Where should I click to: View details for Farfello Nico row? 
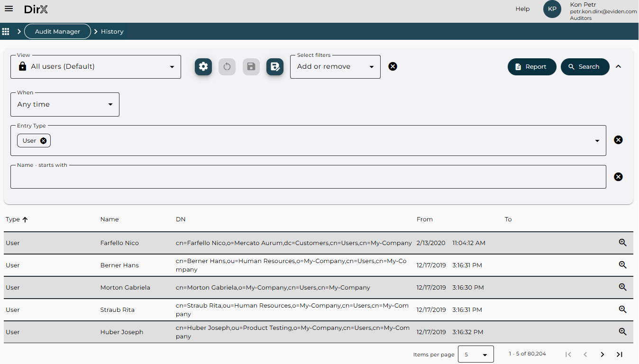pos(623,243)
